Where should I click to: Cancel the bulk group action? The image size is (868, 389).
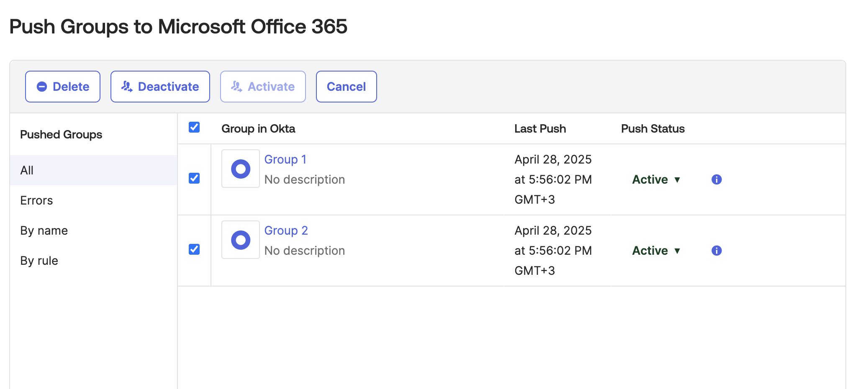coord(346,86)
